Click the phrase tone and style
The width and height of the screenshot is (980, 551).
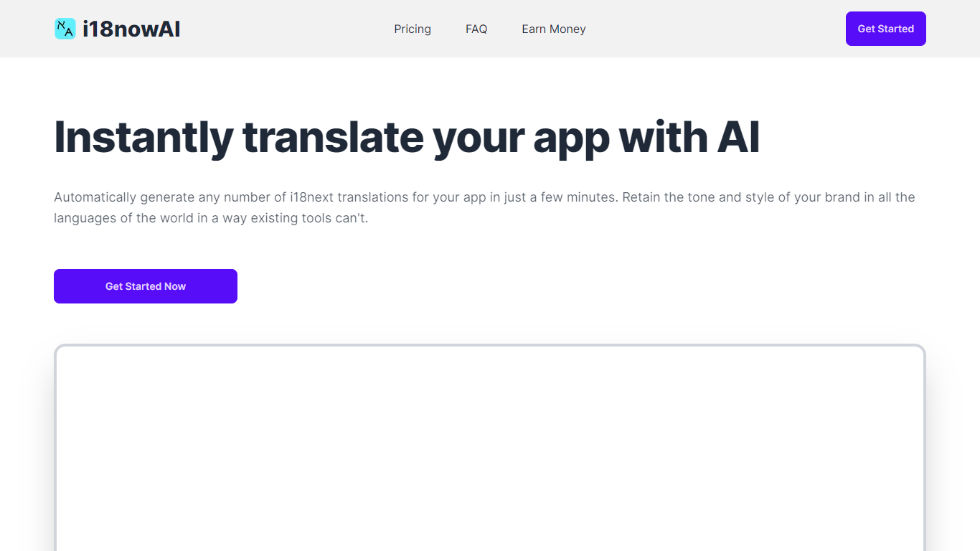click(x=725, y=197)
